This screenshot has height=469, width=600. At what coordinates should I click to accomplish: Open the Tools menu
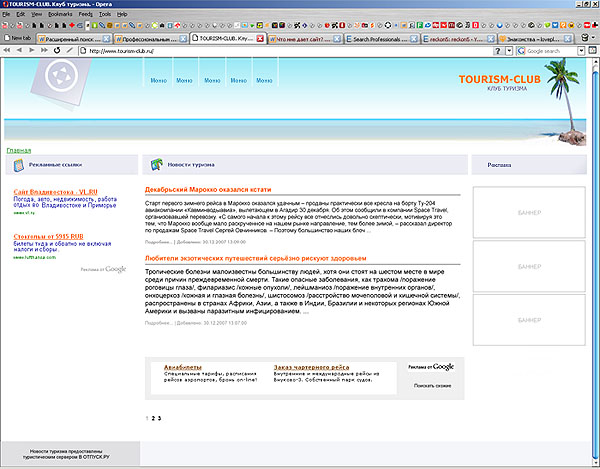coord(105,14)
